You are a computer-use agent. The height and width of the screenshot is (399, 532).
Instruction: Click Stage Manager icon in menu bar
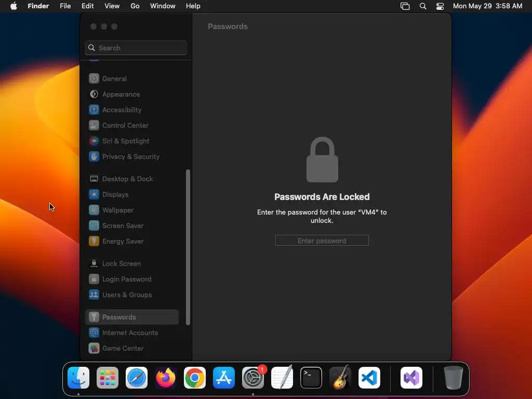coord(405,6)
